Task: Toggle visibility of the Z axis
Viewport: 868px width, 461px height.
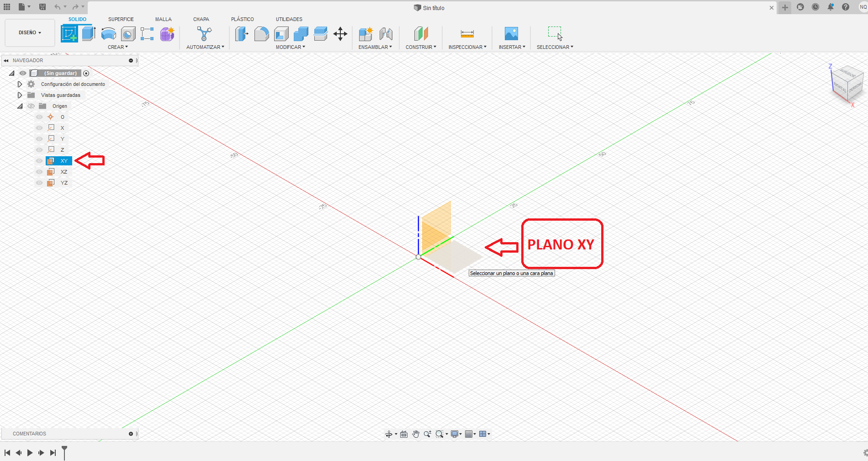Action: coord(39,150)
